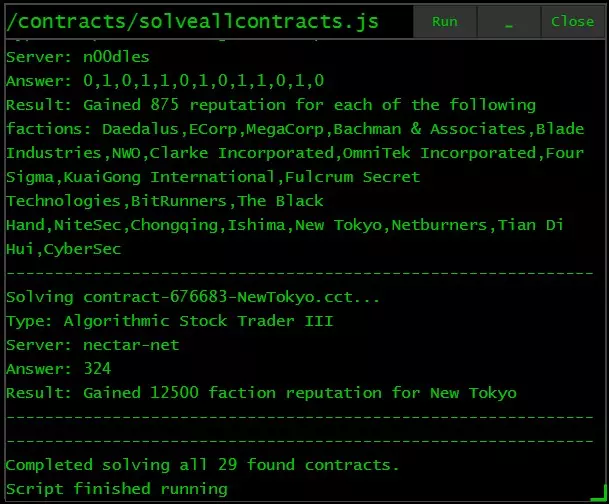Close the solveallcontracts.js log window
Screen dimensions: 609x504
coord(572,21)
